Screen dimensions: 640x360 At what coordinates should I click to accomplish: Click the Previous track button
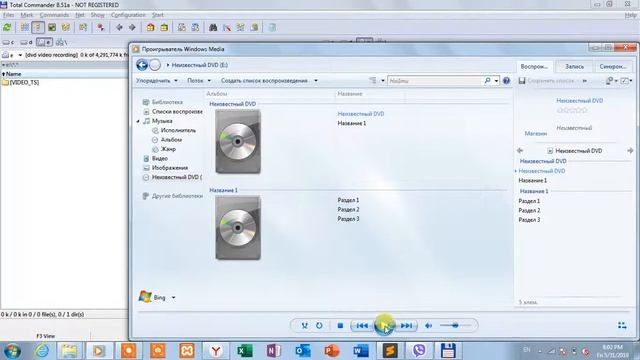362,326
